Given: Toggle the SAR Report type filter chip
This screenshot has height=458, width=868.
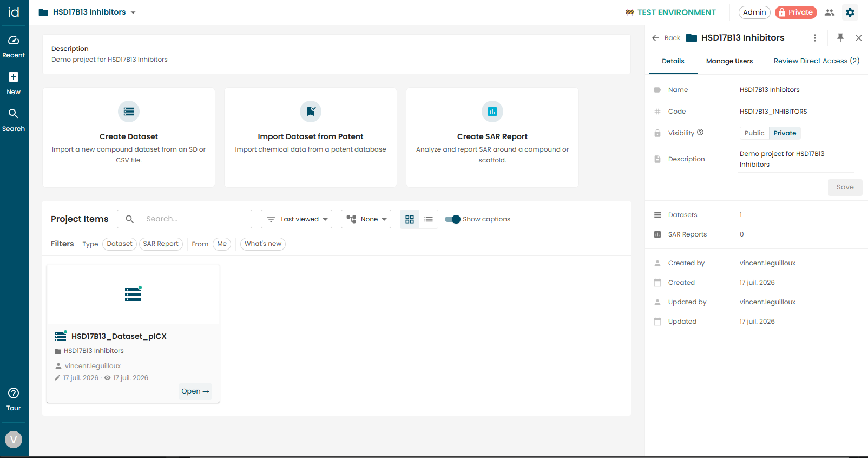Looking at the screenshot, I should (161, 244).
